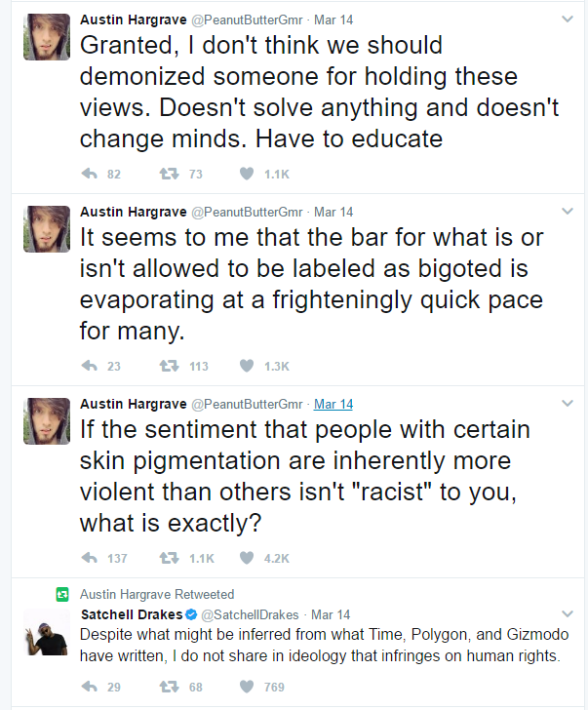Reply to the 'Granted, I don't think' tweet
Image resolution: width=588 pixels, height=710 pixels.
[90, 174]
